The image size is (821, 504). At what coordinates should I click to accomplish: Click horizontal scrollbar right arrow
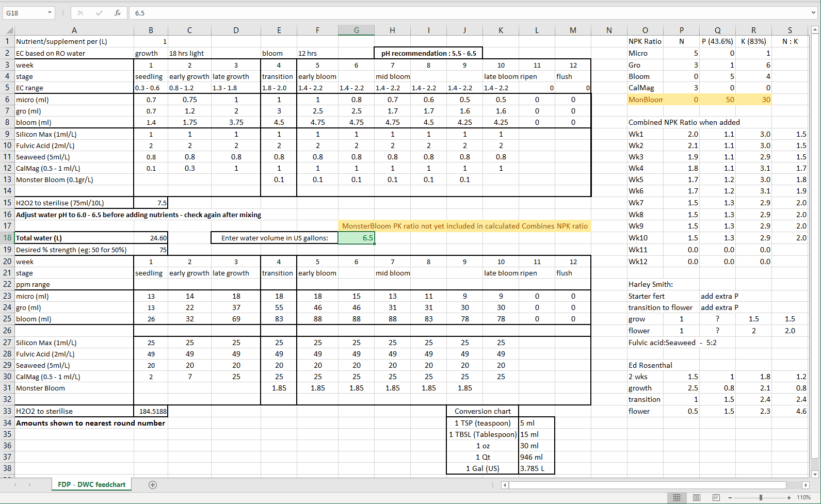tap(806, 485)
